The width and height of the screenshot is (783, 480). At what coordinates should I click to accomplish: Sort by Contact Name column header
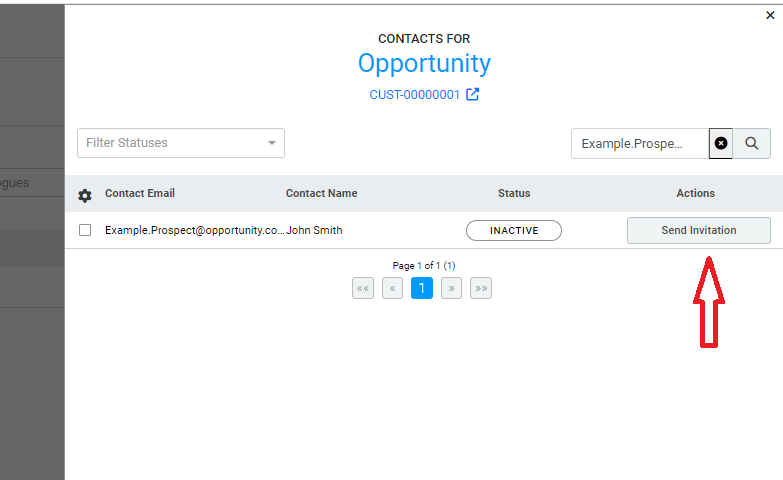(321, 193)
